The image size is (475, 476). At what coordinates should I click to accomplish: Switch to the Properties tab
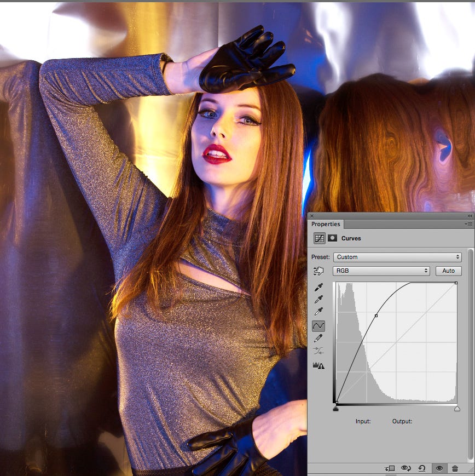click(x=326, y=224)
